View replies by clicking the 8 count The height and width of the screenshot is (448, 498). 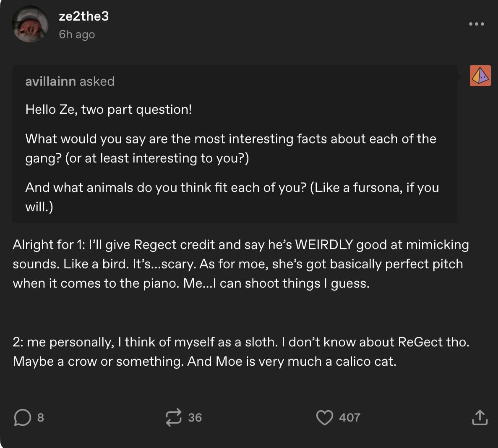coord(40,417)
